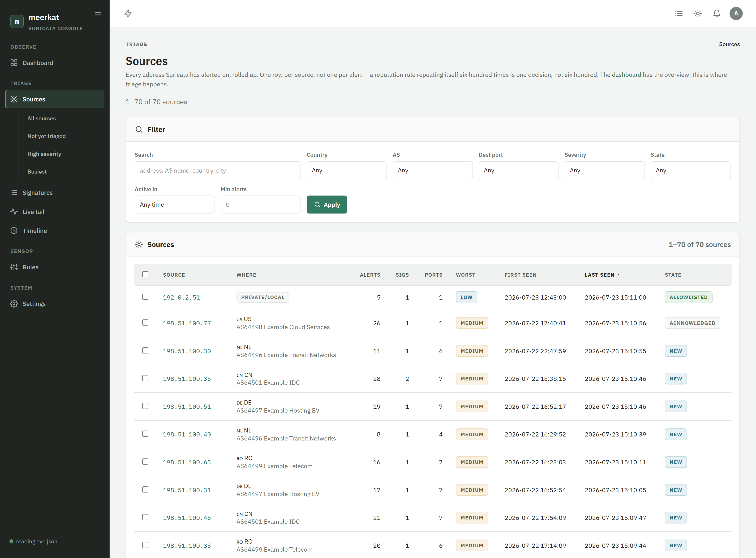Check the row for 198.51.100.31
Image resolution: width=756 pixels, height=558 pixels.
(145, 489)
